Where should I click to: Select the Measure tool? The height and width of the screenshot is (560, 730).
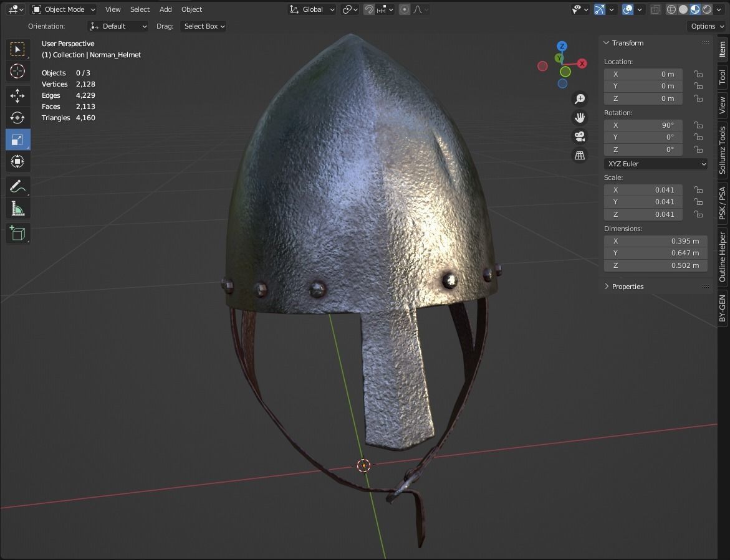click(x=17, y=209)
